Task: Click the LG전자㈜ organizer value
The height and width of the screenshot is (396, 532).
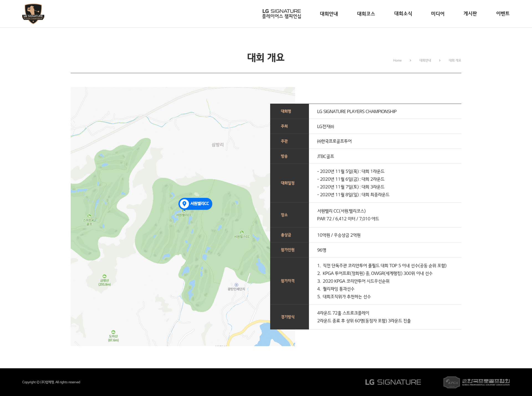Action: click(326, 127)
